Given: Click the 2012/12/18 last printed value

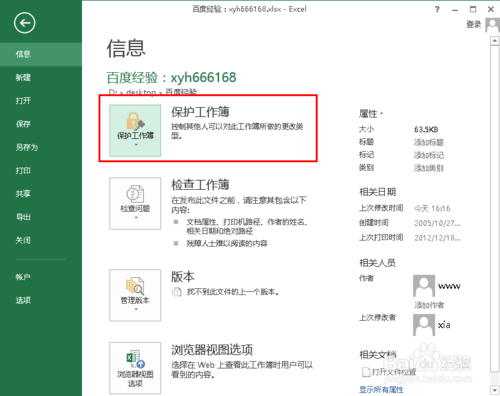Looking at the screenshot, I should click(437, 238).
